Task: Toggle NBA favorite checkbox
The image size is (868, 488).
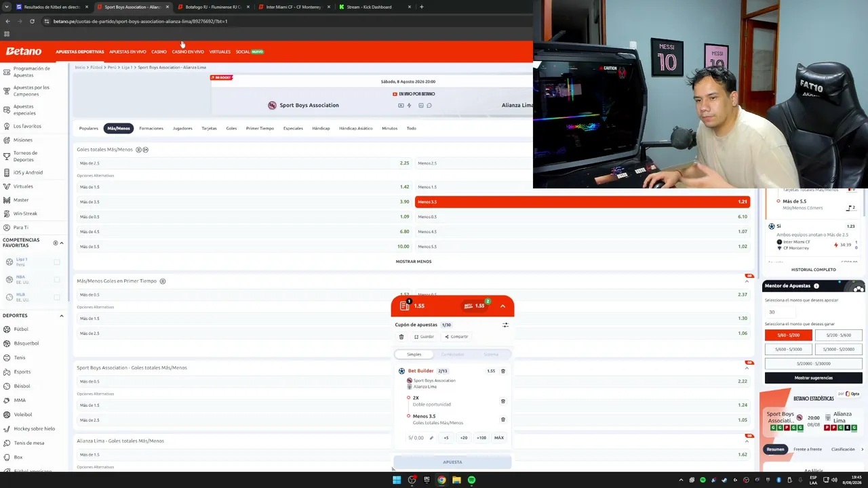Action: 57,279
